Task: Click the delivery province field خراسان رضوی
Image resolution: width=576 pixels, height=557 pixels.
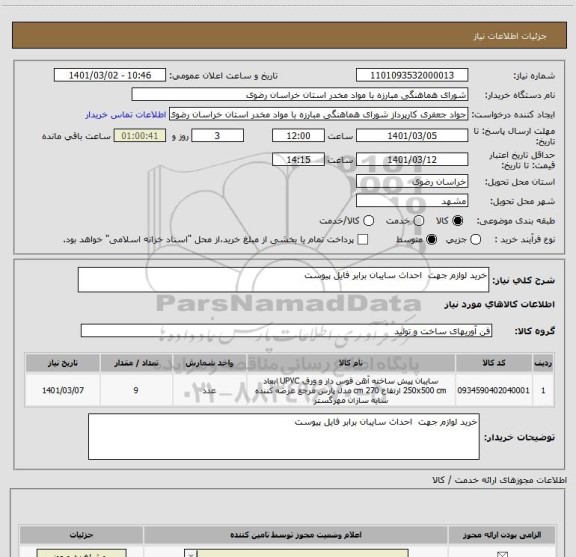Action: click(412, 182)
